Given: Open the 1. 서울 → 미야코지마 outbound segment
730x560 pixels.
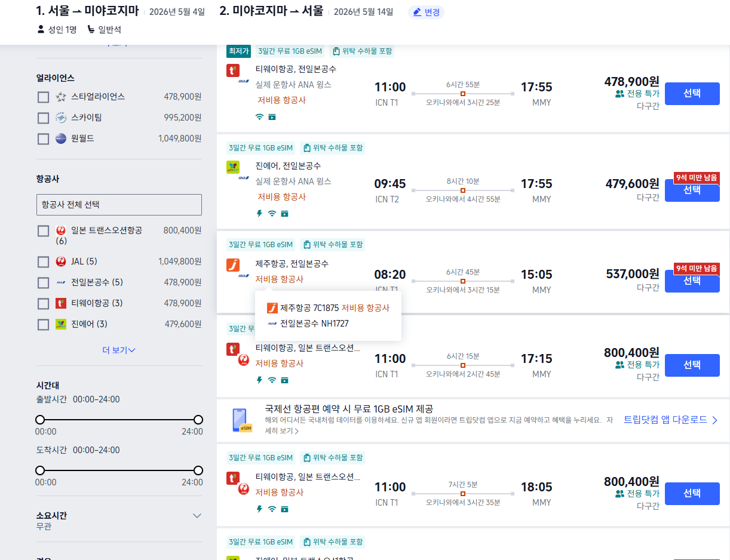Looking at the screenshot, I should coord(87,11).
